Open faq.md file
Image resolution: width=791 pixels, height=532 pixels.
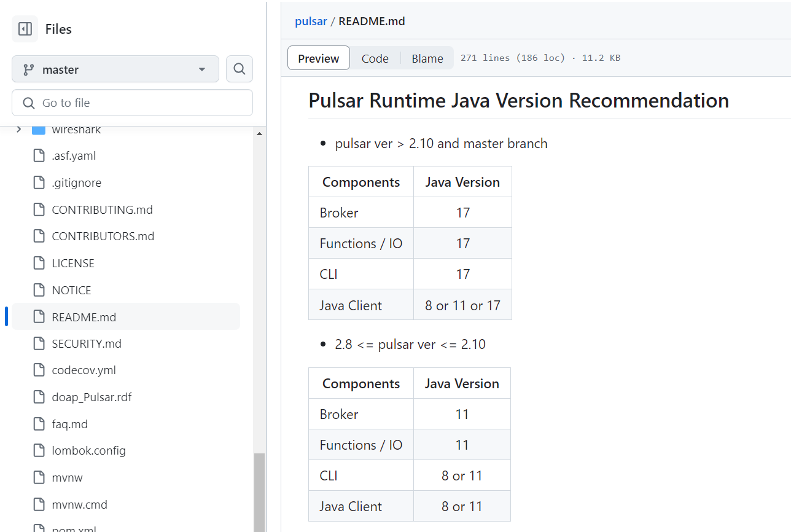[x=69, y=424]
